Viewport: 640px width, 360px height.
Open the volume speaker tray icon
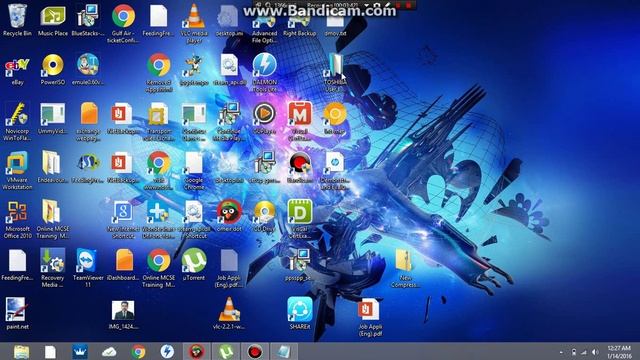(x=595, y=352)
